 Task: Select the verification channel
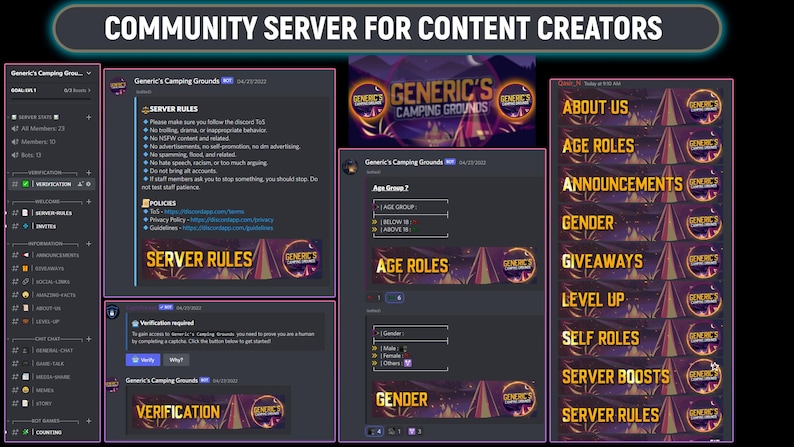tap(51, 184)
